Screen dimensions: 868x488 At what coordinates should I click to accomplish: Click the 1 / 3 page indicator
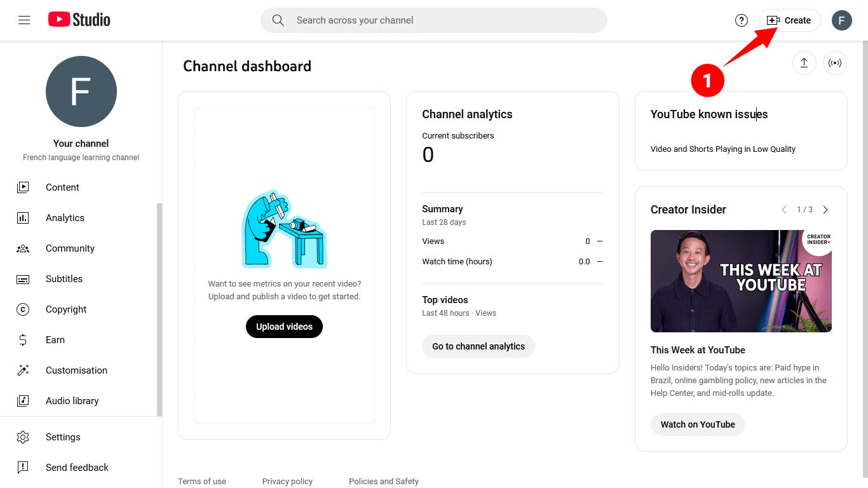pyautogui.click(x=805, y=210)
